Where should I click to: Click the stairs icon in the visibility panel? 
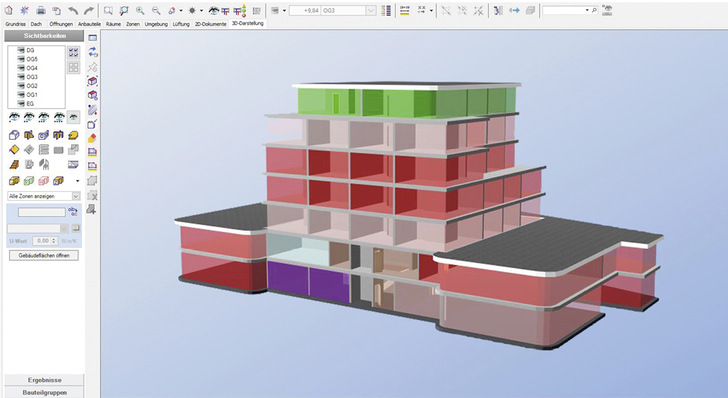pos(14,164)
